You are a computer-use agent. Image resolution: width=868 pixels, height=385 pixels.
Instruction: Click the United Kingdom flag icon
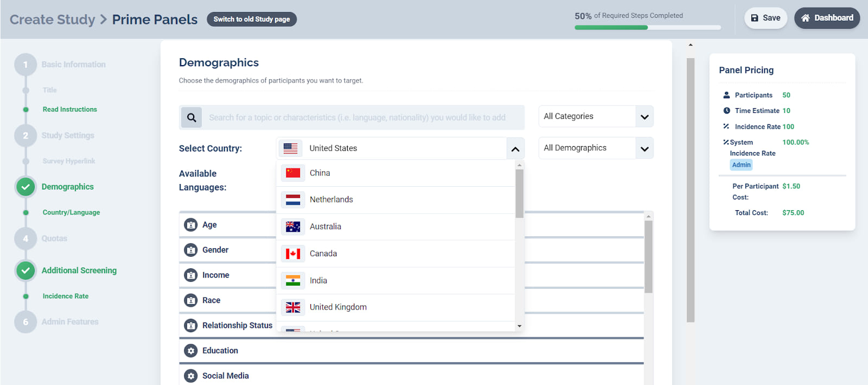pyautogui.click(x=293, y=307)
